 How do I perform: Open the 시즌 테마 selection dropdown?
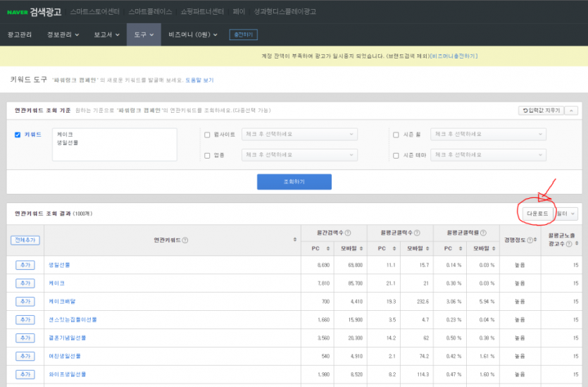pyautogui.click(x=488, y=155)
